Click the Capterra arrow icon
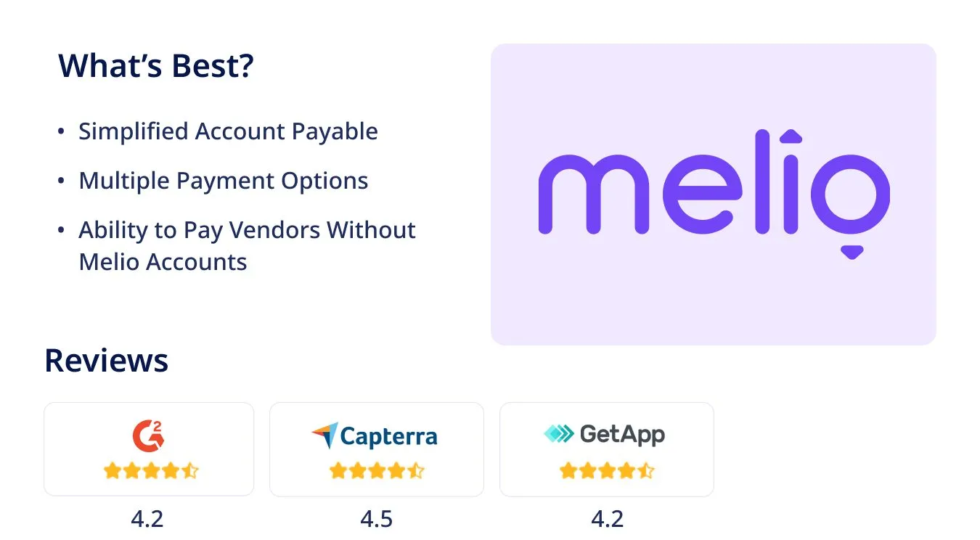 [324, 435]
